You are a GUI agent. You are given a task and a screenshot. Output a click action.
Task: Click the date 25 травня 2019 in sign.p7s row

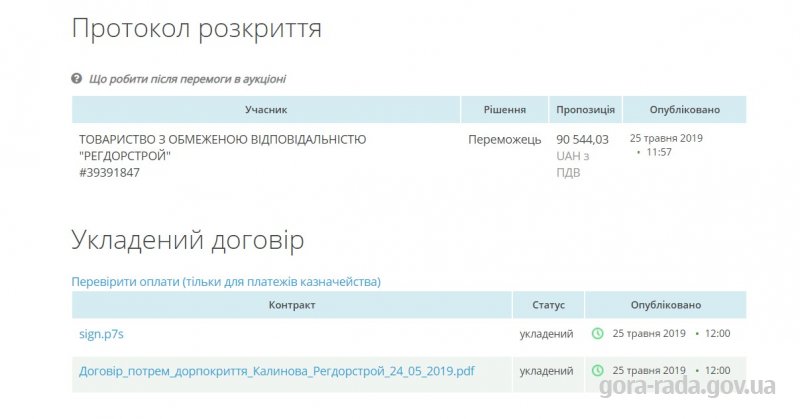649,333
